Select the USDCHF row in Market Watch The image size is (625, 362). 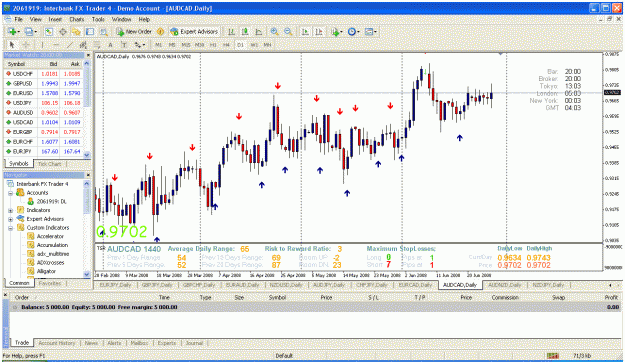[x=43, y=74]
